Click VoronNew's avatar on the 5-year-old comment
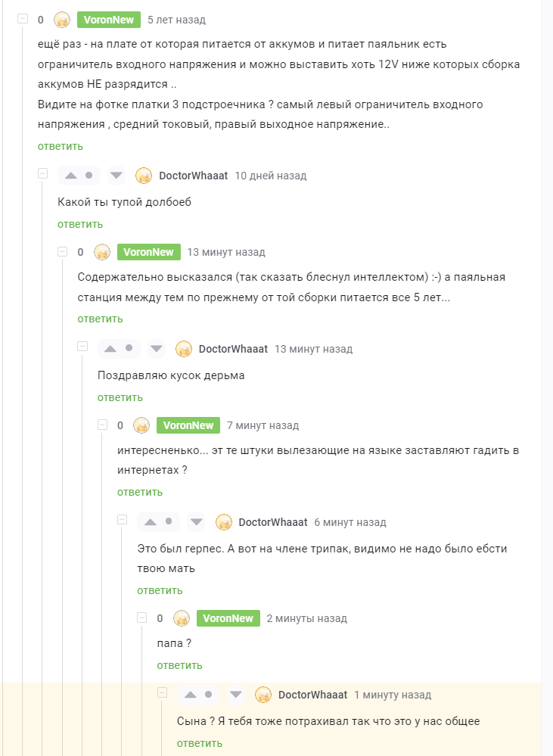The image size is (553, 756). coord(63,20)
